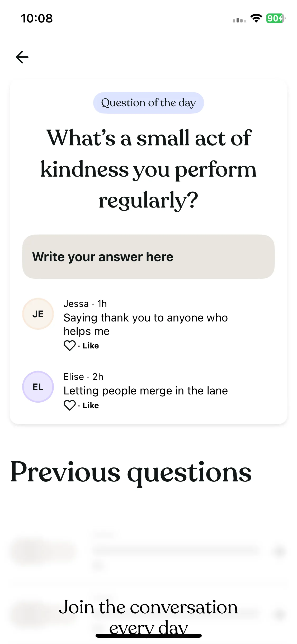Tap the cellular signal bars icon

239,20
